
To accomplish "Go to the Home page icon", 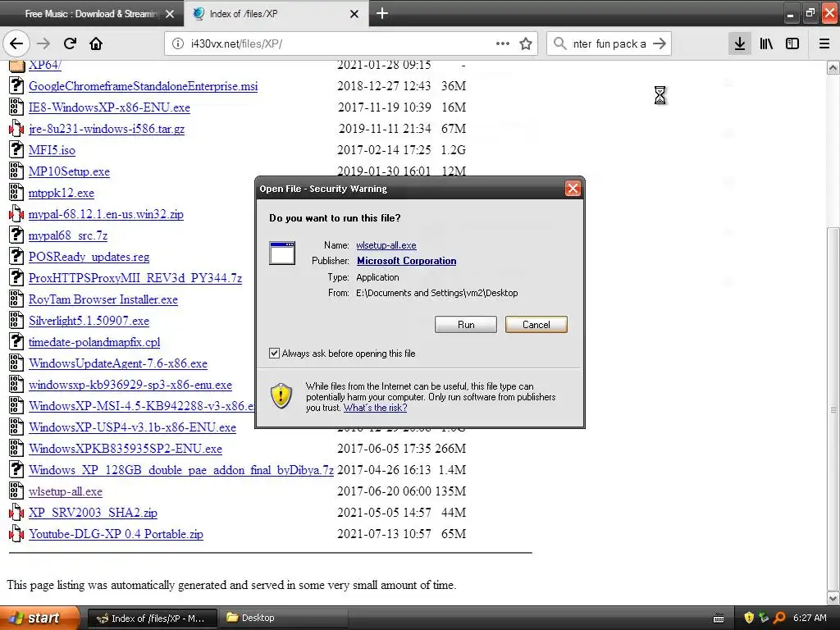I will 96,43.
